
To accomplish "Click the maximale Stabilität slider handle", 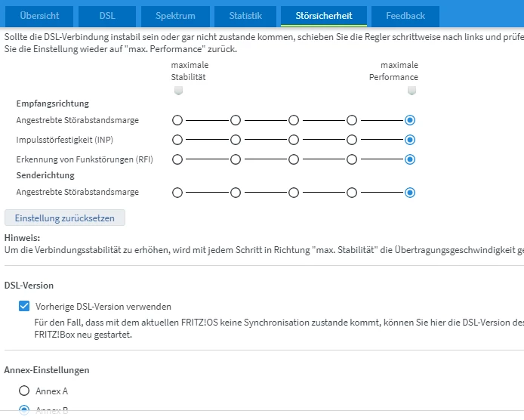I will 178,91.
